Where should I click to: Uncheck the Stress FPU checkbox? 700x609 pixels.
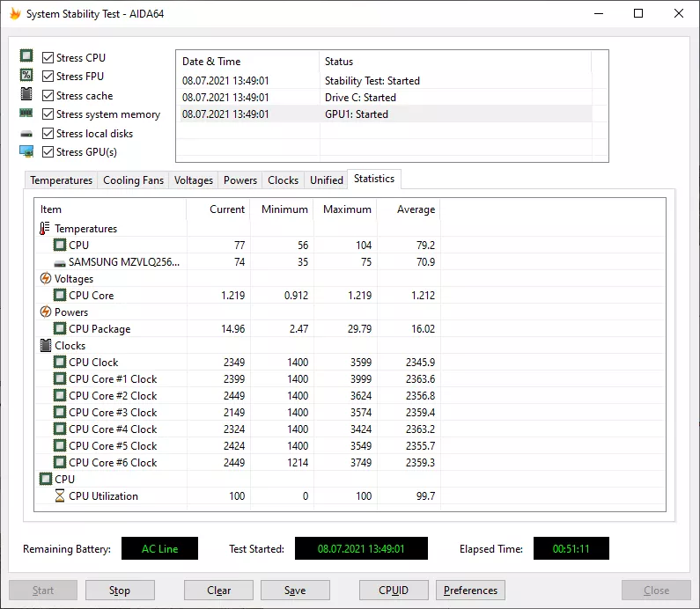point(48,77)
